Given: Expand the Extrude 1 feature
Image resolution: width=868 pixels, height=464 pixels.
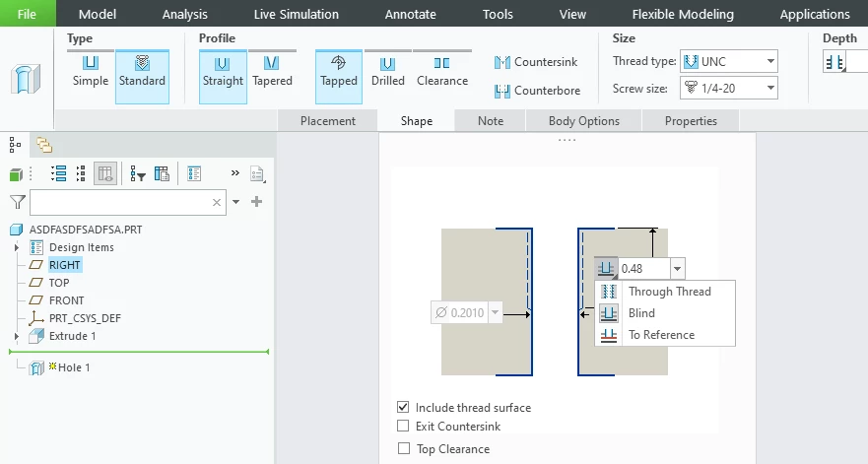Looking at the screenshot, I should click(x=16, y=336).
